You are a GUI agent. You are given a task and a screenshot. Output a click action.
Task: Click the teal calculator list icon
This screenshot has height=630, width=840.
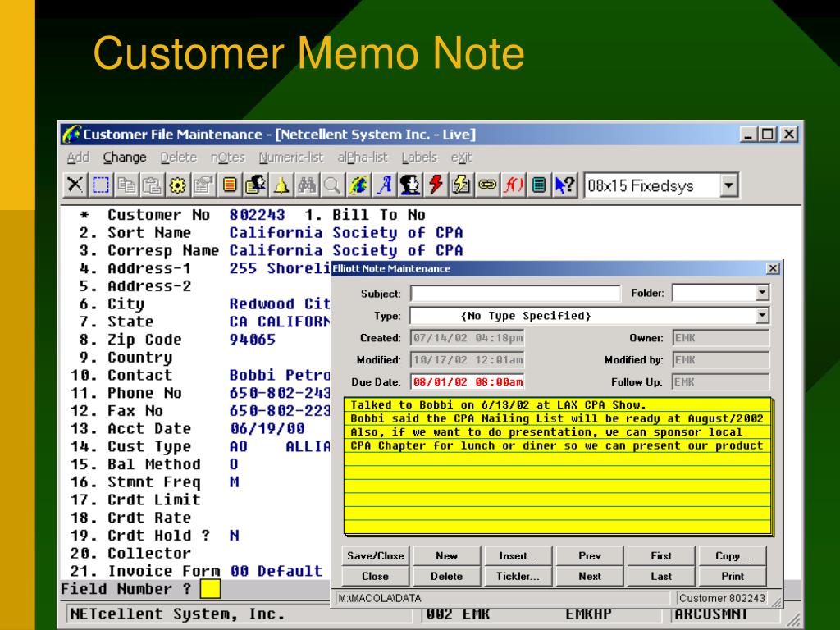(x=538, y=185)
